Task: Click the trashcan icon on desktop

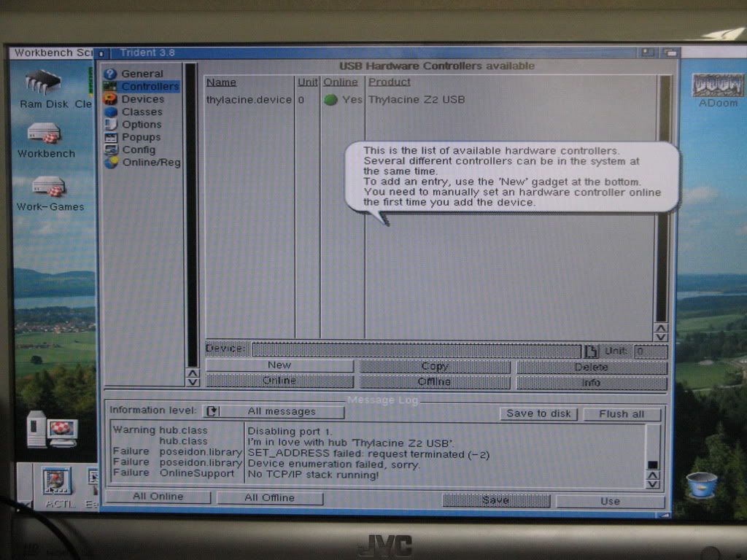Action: [x=701, y=484]
